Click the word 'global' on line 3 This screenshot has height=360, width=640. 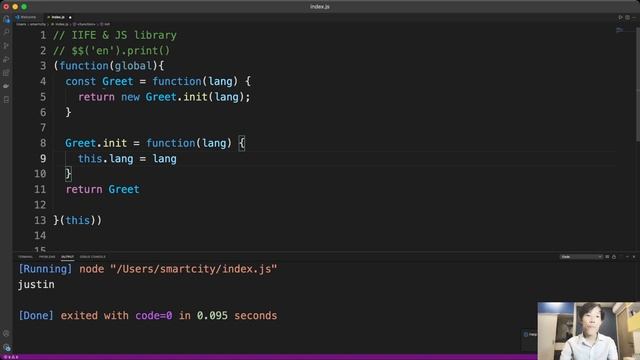[x=133, y=66]
